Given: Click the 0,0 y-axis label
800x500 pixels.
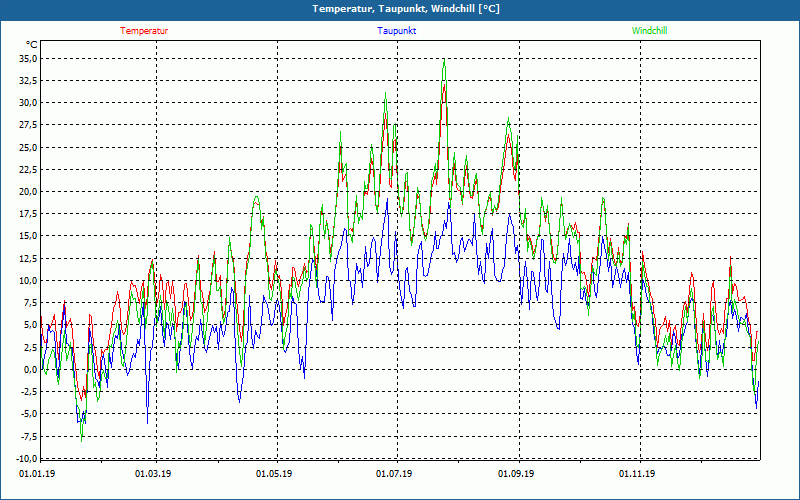Looking at the screenshot, I should click(x=29, y=369).
